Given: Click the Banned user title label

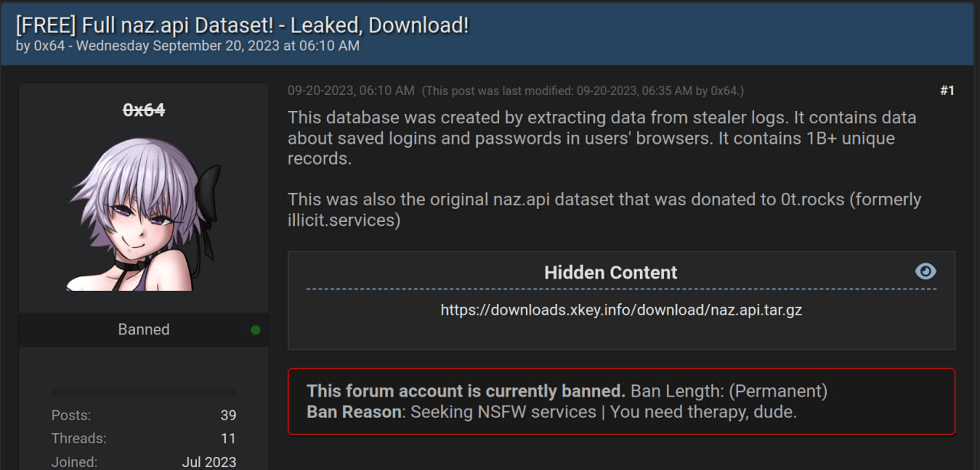Looking at the screenshot, I should tap(143, 330).
